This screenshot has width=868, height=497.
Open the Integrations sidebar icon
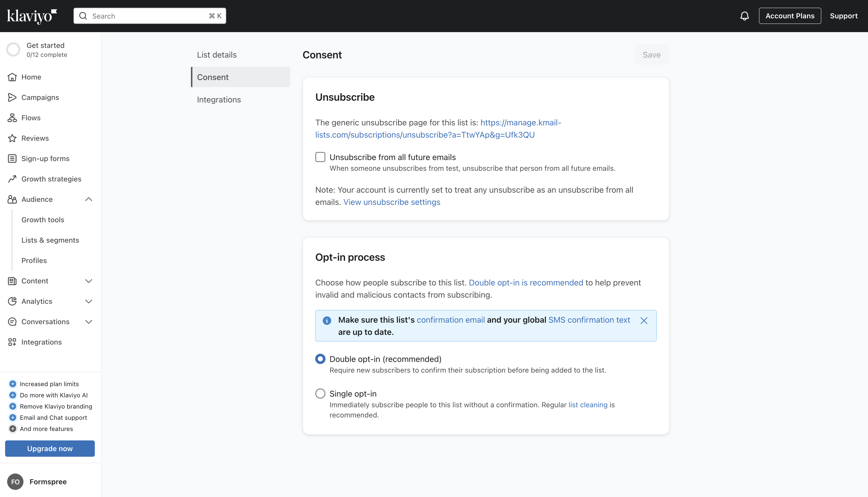click(x=12, y=342)
